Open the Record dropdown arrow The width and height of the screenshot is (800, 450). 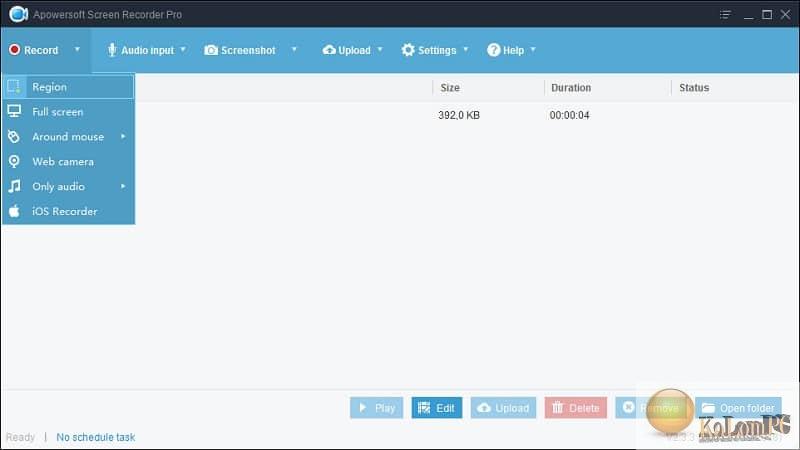(77, 49)
